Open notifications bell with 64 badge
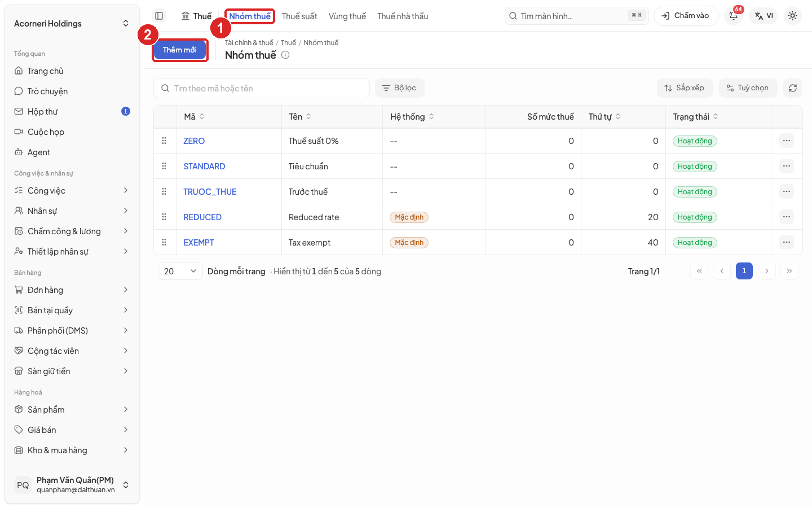This screenshot has height=508, width=812. 734,16
